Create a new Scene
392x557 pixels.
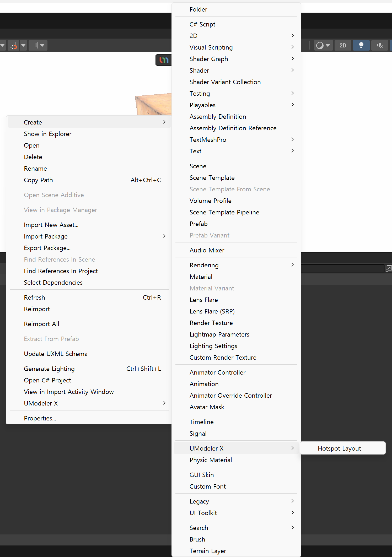pyautogui.click(x=236, y=166)
